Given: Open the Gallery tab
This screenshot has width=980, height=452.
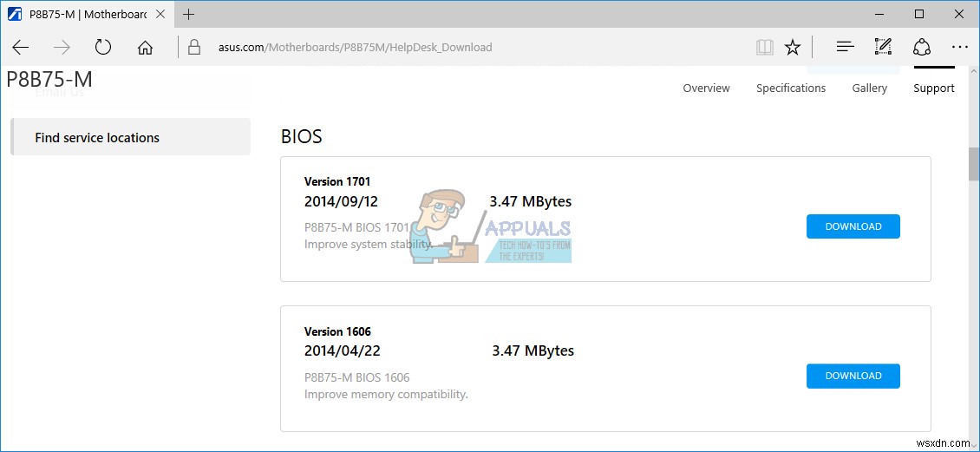Looking at the screenshot, I should click(869, 88).
